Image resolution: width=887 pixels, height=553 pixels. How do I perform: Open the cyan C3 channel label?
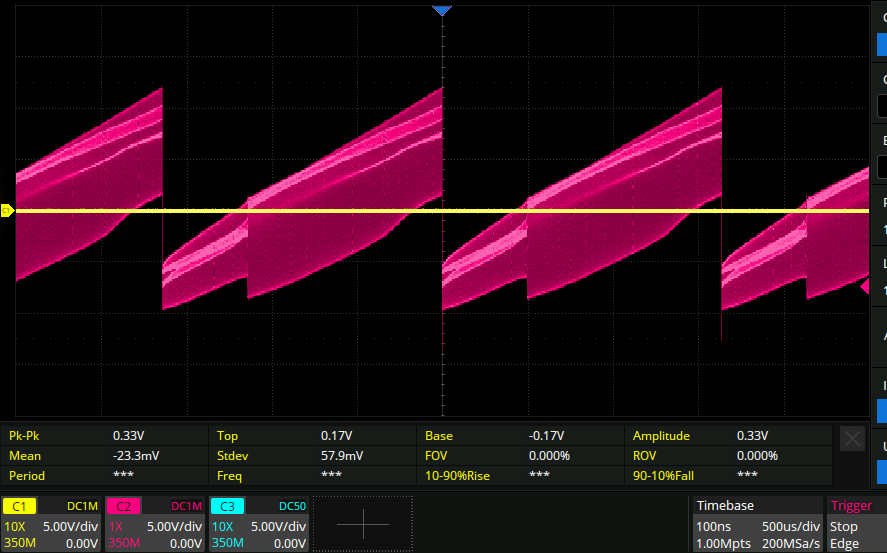[x=228, y=507]
